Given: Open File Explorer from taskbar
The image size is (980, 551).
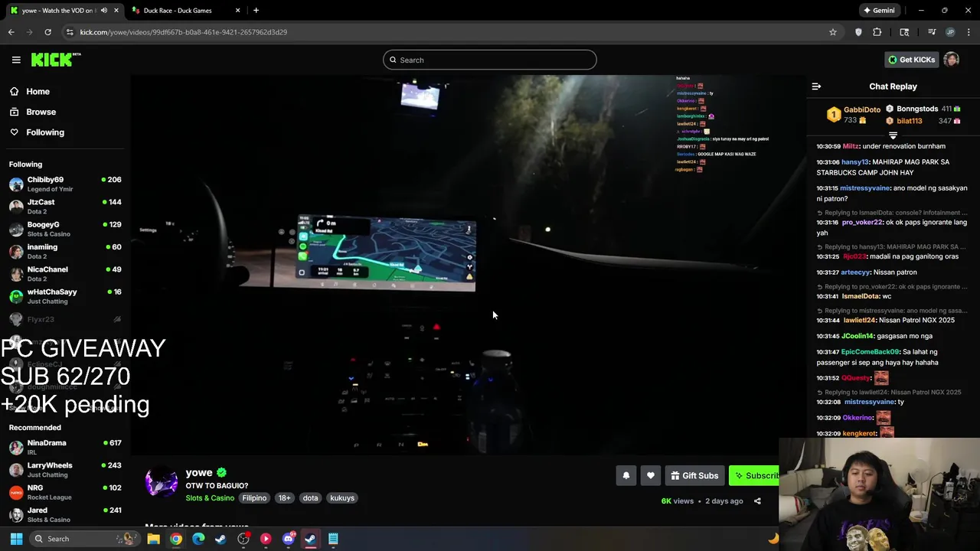Looking at the screenshot, I should tap(154, 539).
